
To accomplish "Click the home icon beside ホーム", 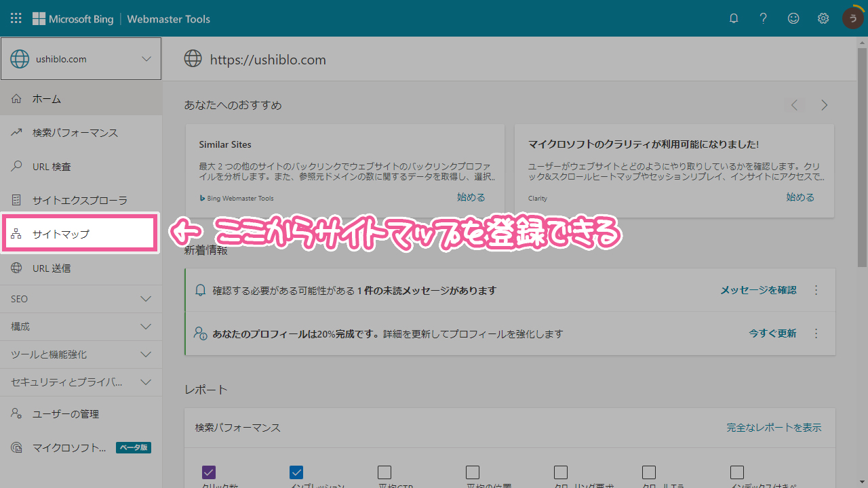I will pyautogui.click(x=17, y=99).
